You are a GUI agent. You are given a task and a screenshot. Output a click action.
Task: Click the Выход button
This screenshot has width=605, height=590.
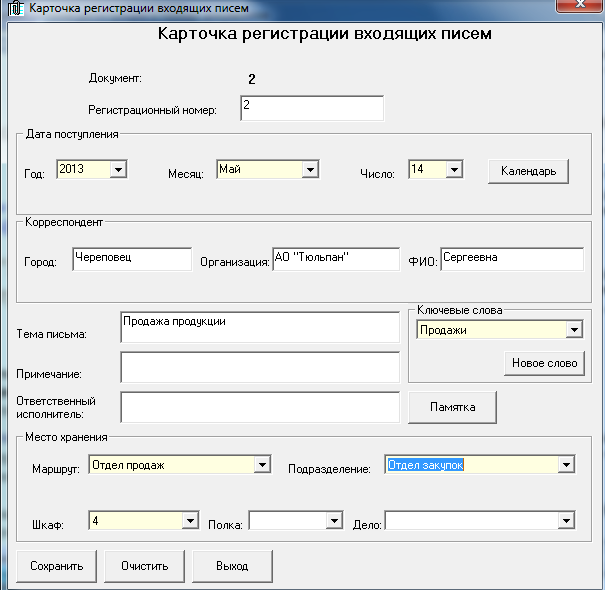coord(232,566)
